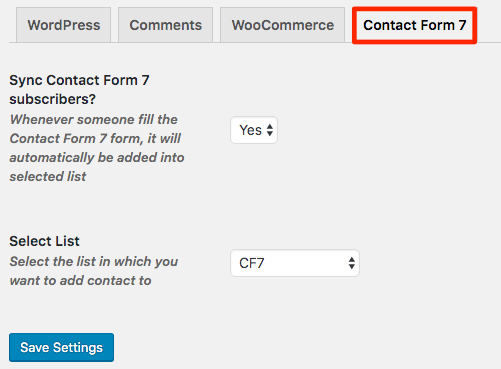Activate the highlighted Contact Form 7 tab
This screenshot has width=501, height=369.
[x=414, y=25]
